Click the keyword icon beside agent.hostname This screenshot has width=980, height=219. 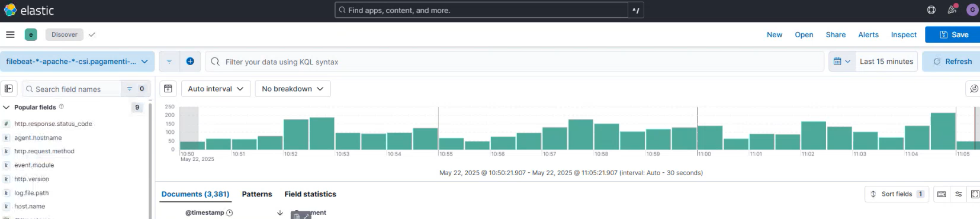[x=6, y=137]
